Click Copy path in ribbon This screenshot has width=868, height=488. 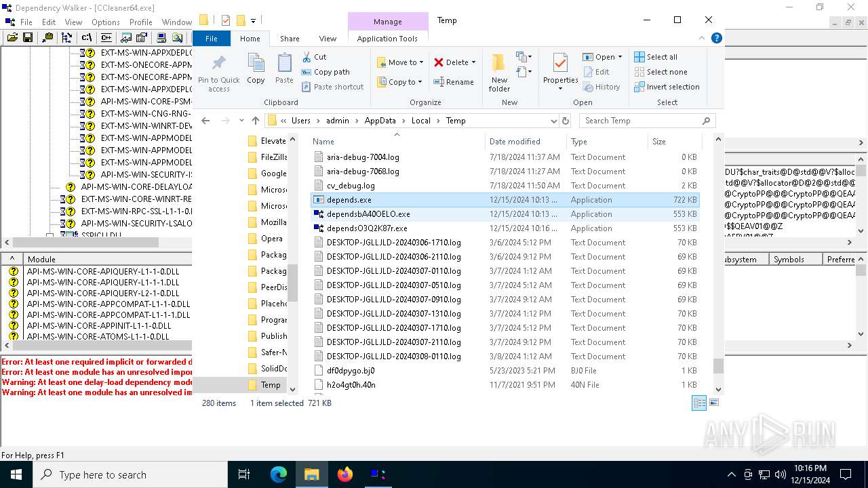[x=325, y=72]
